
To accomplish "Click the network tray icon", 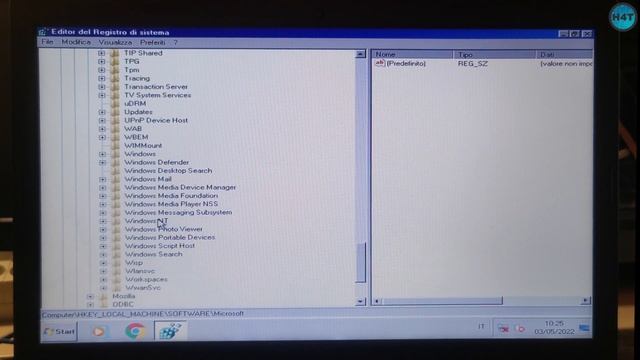I will 503,329.
